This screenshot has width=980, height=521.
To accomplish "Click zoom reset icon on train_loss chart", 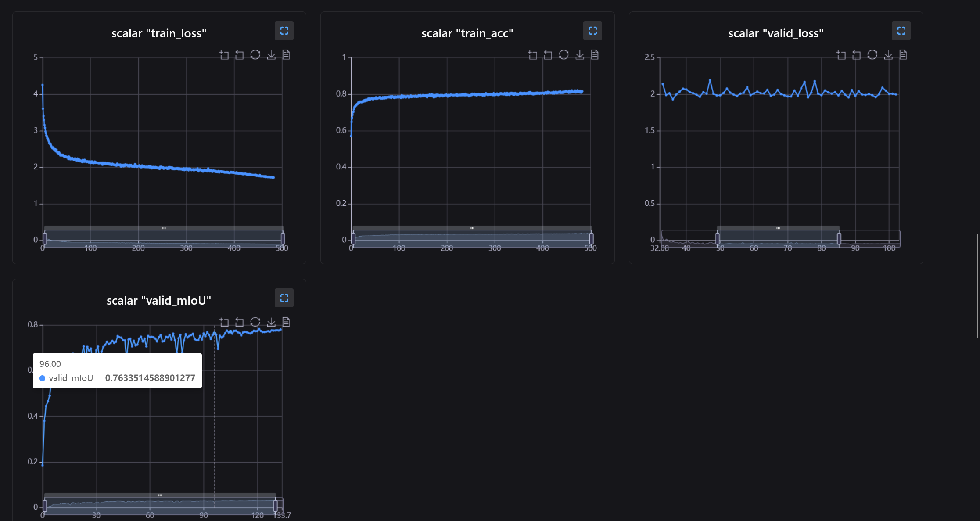I will [x=240, y=55].
